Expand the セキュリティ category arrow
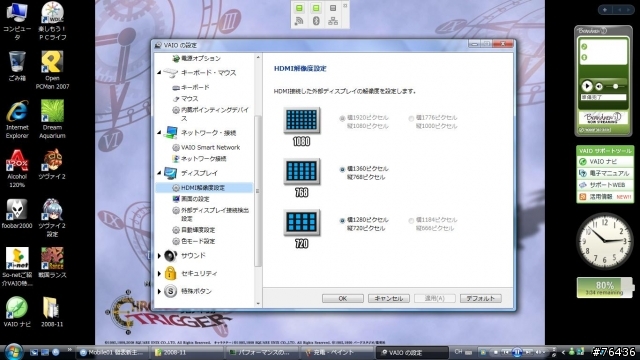 click(159, 273)
